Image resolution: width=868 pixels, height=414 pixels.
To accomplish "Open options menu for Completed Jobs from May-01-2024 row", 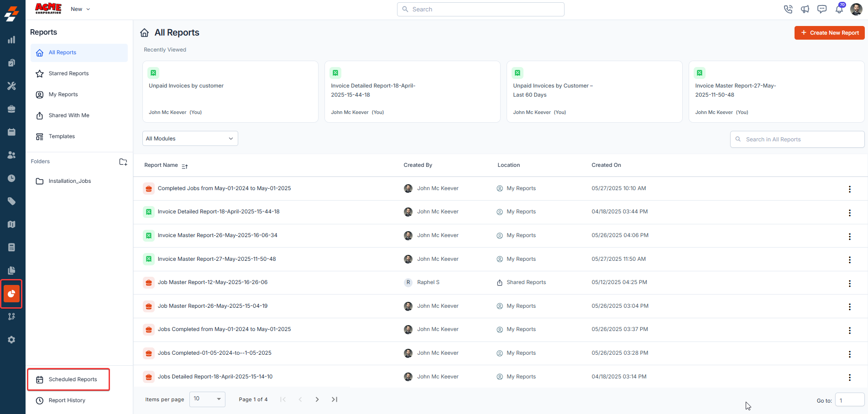I will 849,189.
